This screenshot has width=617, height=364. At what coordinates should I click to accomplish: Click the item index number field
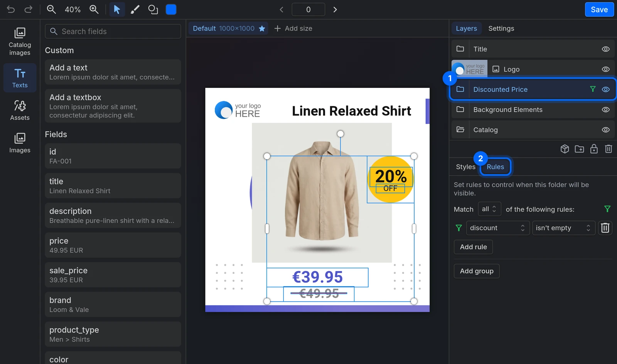pos(308,10)
